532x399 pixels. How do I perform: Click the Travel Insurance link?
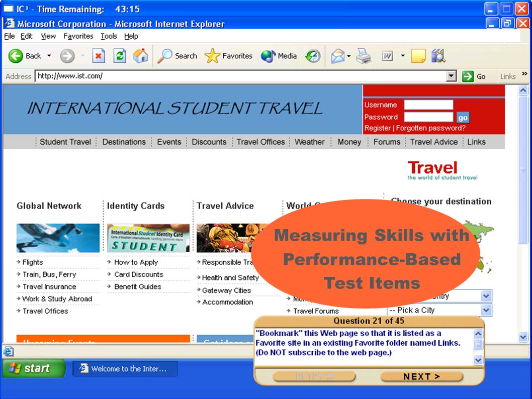point(49,286)
